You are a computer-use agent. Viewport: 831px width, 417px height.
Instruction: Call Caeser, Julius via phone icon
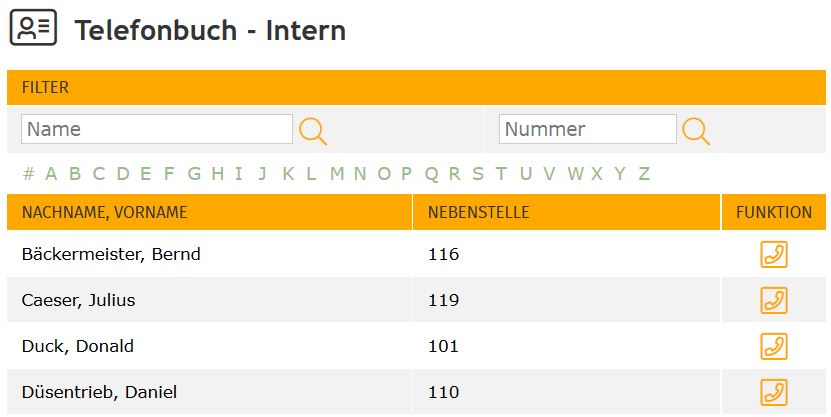[773, 300]
